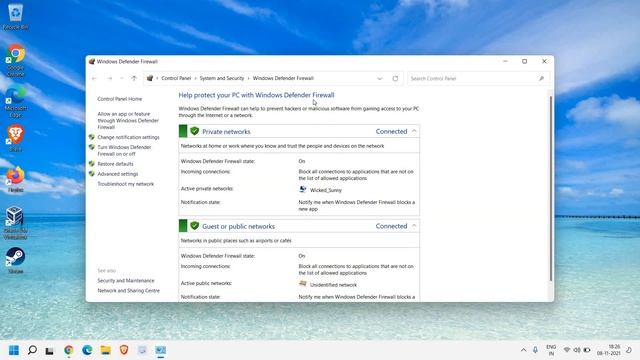Open Brave browser desktop shortcut
The image size is (640, 360).
click(16, 139)
